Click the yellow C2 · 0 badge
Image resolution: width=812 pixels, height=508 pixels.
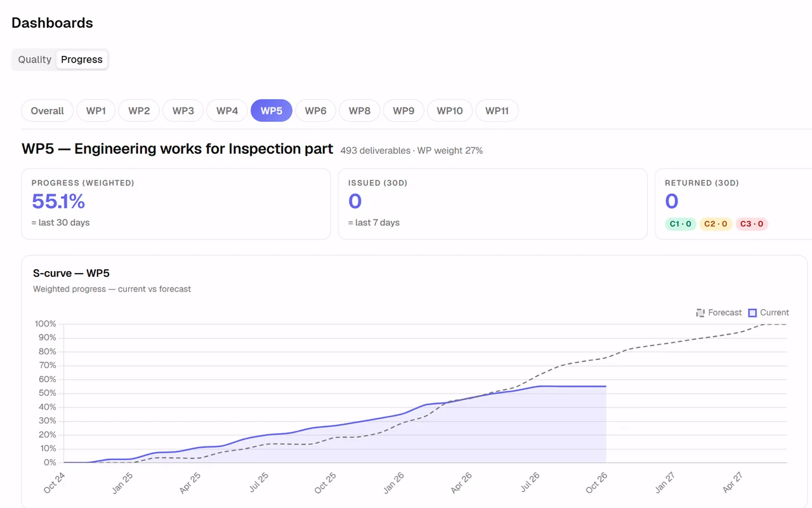[716, 224]
